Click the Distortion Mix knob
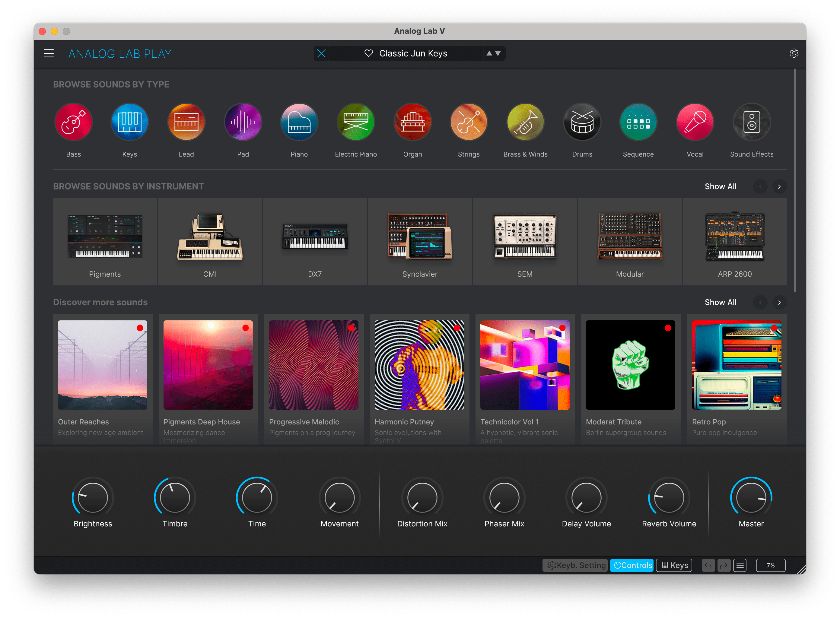The height and width of the screenshot is (619, 840). (422, 498)
